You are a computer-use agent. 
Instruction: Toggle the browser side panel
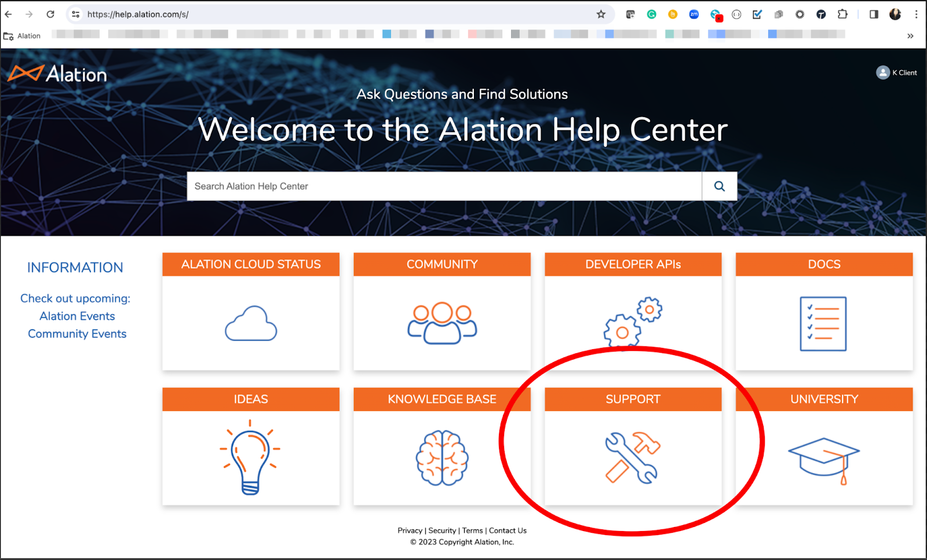click(x=874, y=14)
